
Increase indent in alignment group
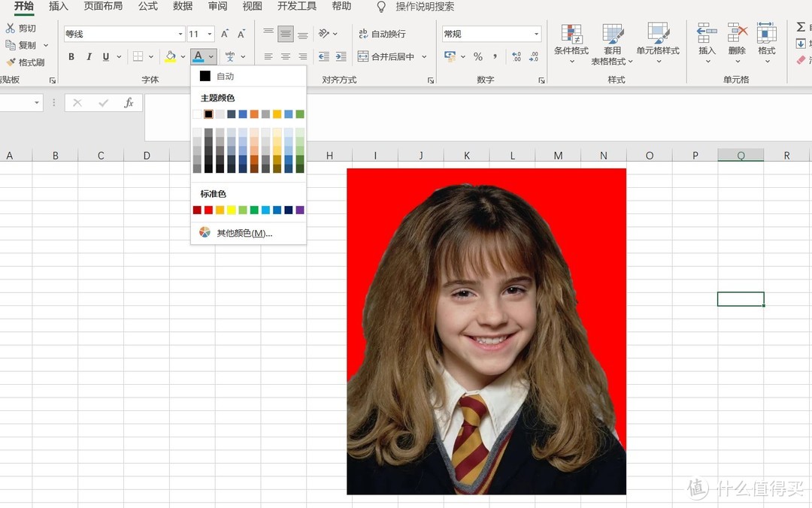[341, 56]
